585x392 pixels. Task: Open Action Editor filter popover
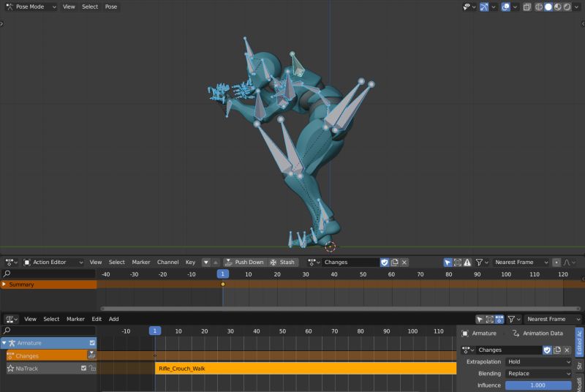tap(482, 263)
